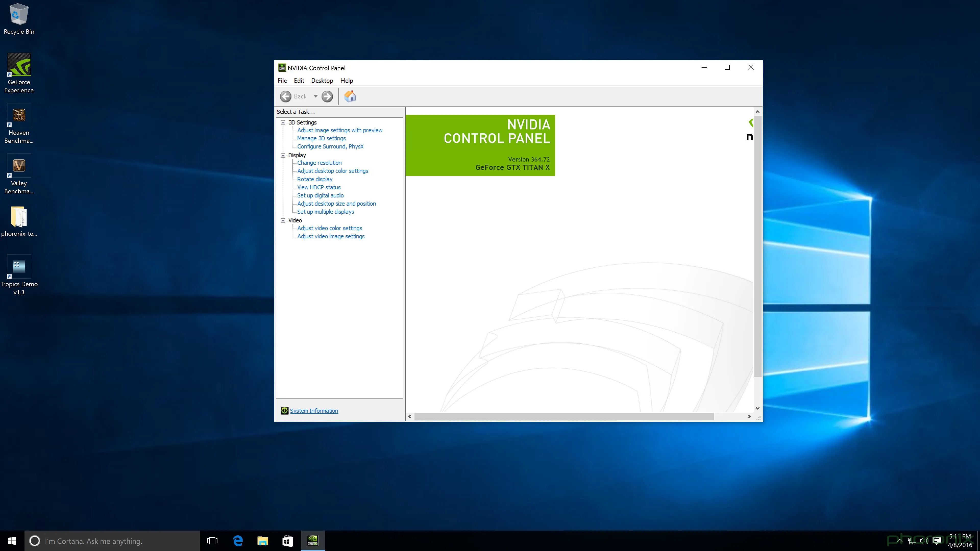This screenshot has width=980, height=551.
Task: Select Manage 3D settings task
Action: pos(321,139)
